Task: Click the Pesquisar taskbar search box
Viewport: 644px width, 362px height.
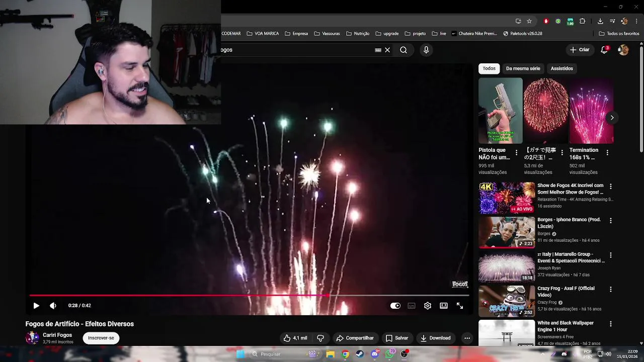Action: click(x=286, y=354)
